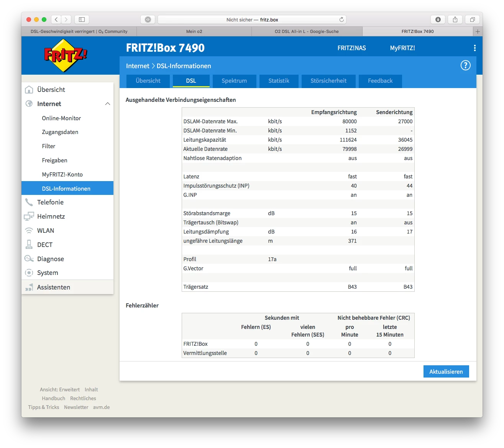Viewport: 504px width, 448px height.
Task: Click the Assistenten icon
Action: point(29,287)
